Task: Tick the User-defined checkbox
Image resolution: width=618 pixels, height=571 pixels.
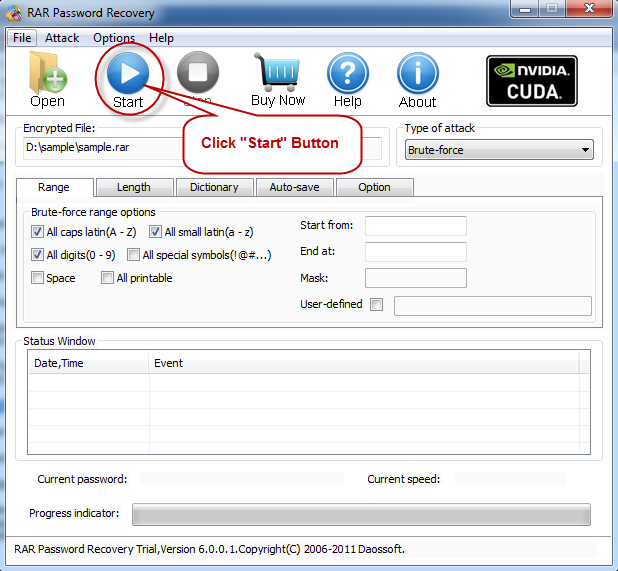Action: [x=376, y=304]
